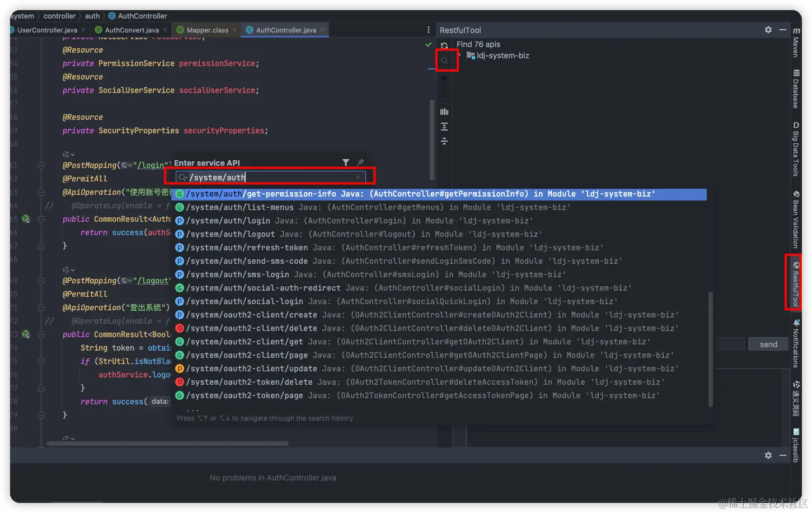Viewport: 812px width, 513px height.
Task: Select /system/auth/refresh-token result
Action: click(439, 248)
